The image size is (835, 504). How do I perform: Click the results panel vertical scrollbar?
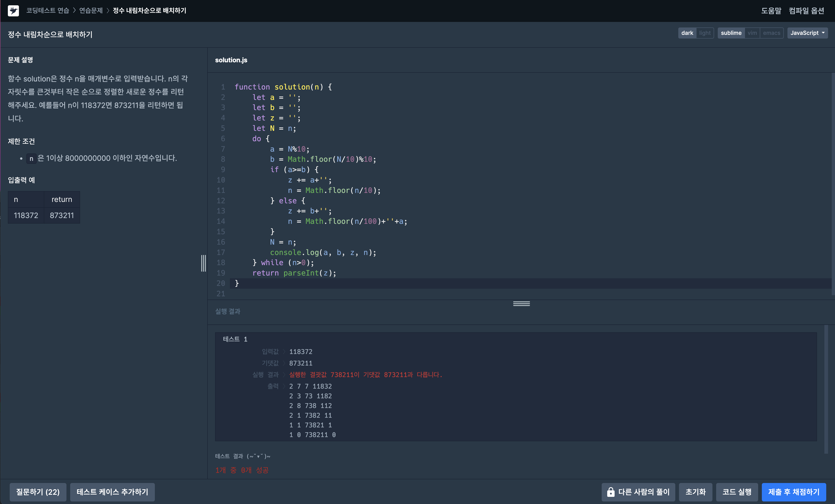(826, 389)
